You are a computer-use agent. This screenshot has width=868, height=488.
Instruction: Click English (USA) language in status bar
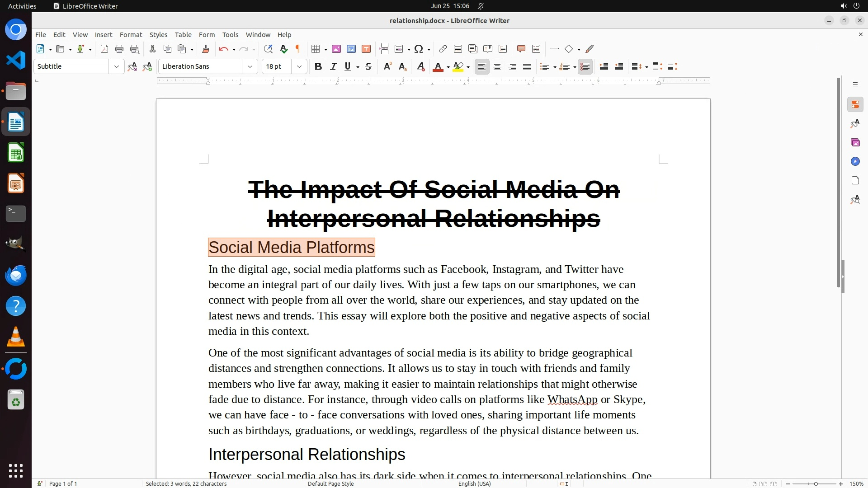[x=474, y=484]
